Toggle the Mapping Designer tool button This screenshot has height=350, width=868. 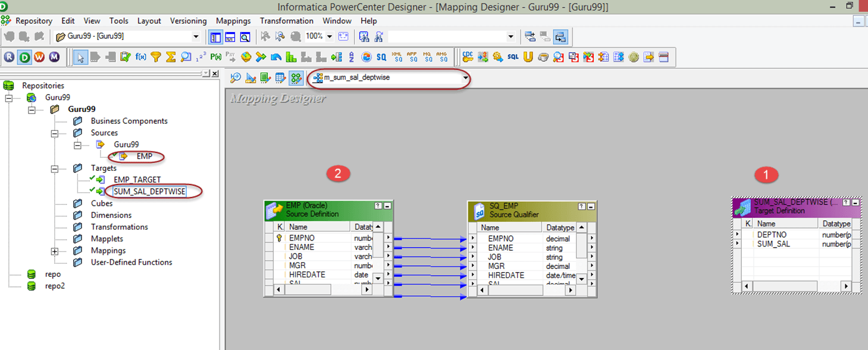coord(296,78)
